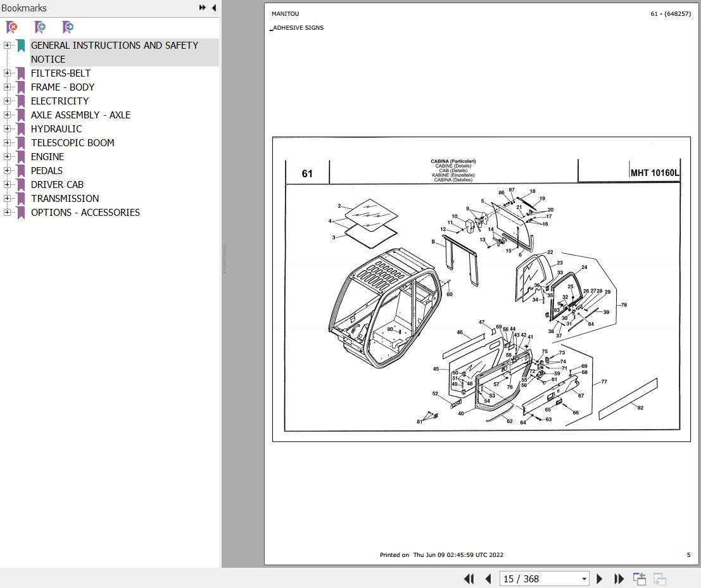Expand the TRANSMISSION bookmark node
The height and width of the screenshot is (588, 701).
click(7, 198)
